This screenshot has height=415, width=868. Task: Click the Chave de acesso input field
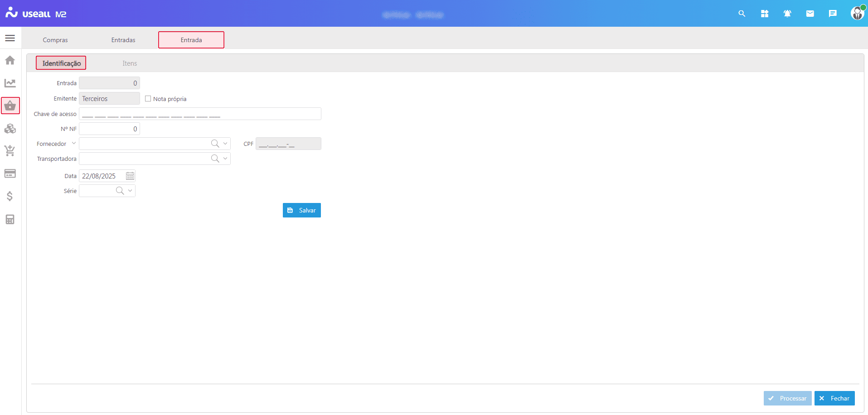coord(200,114)
